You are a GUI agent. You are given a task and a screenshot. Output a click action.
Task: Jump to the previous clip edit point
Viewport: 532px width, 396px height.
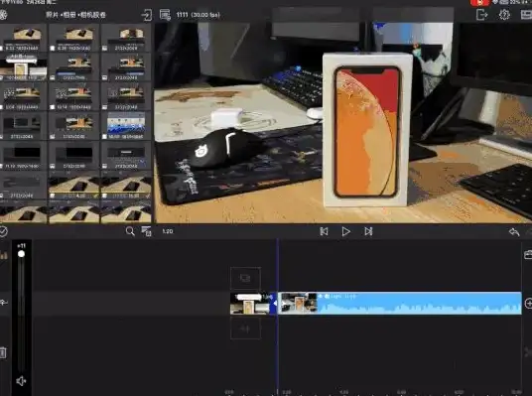coord(324,231)
